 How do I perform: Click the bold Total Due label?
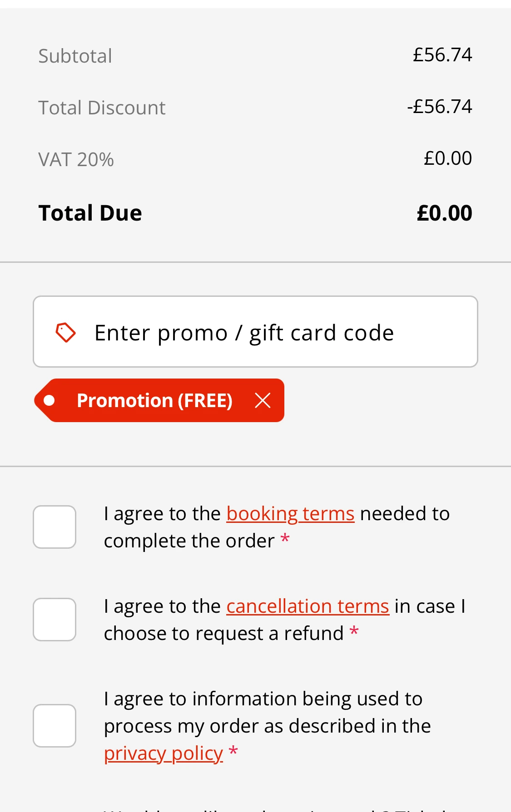90,213
